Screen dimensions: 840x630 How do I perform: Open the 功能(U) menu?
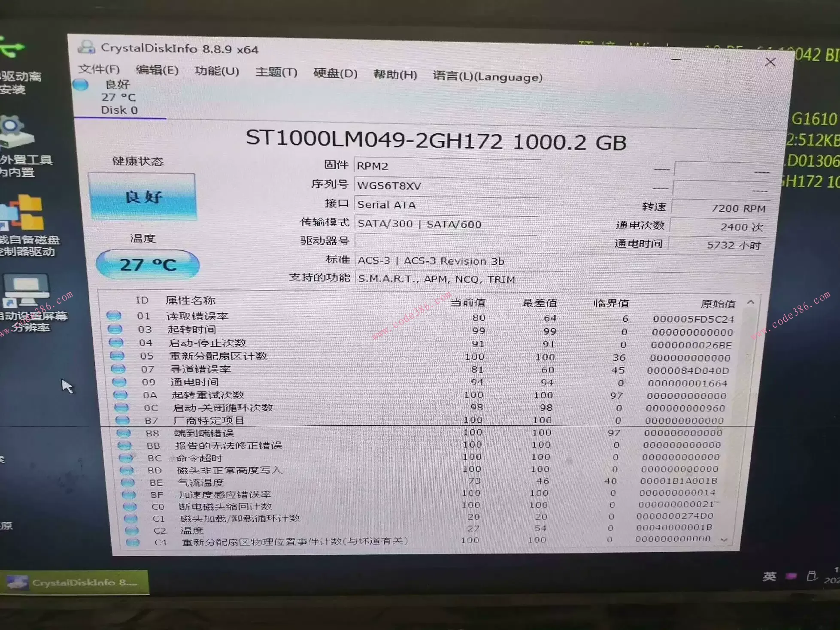[x=217, y=72]
